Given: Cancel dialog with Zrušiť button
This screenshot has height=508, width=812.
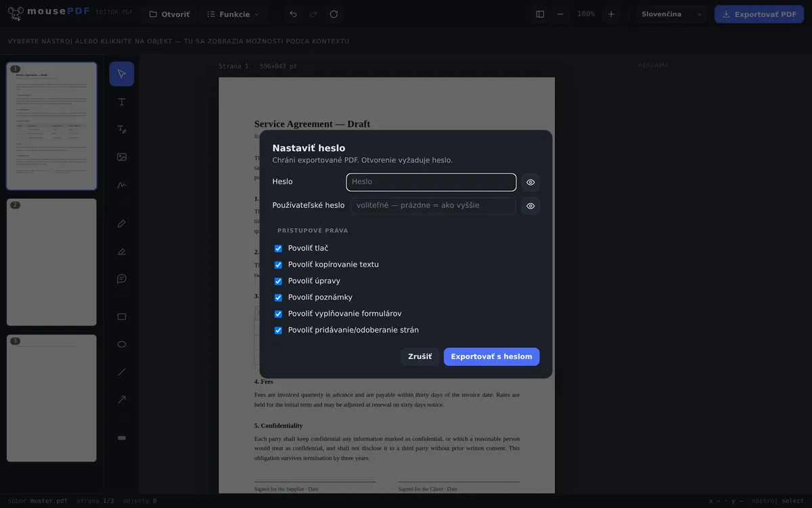Looking at the screenshot, I should [x=420, y=357].
